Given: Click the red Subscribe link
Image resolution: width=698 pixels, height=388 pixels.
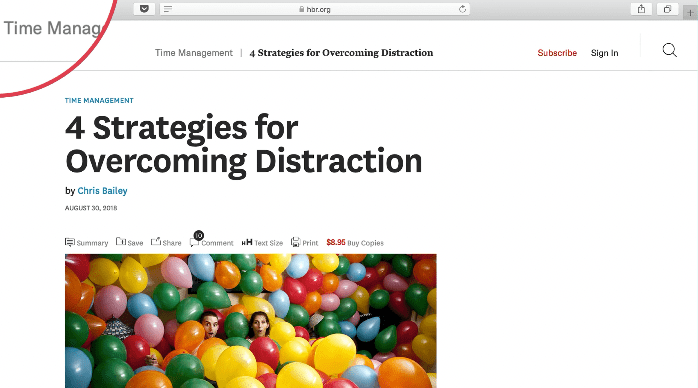Looking at the screenshot, I should click(557, 53).
